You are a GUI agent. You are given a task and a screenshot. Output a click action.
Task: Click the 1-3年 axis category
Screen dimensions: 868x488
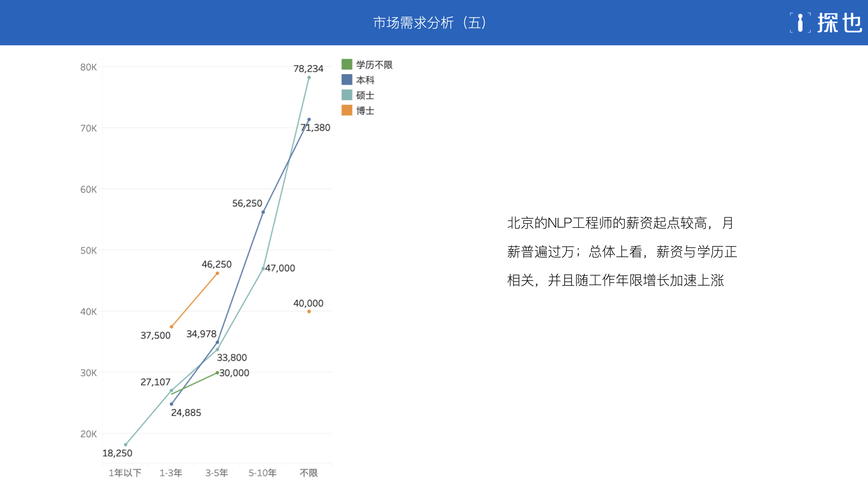coord(171,473)
